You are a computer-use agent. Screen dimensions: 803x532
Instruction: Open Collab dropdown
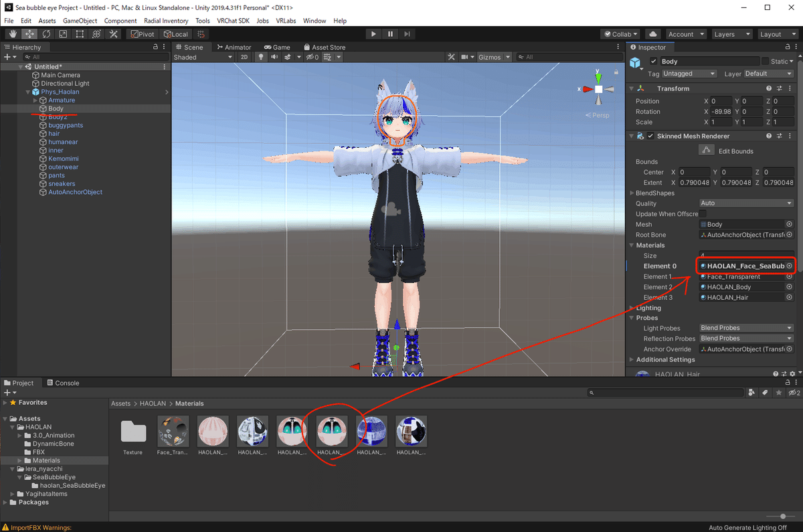pyautogui.click(x=620, y=34)
